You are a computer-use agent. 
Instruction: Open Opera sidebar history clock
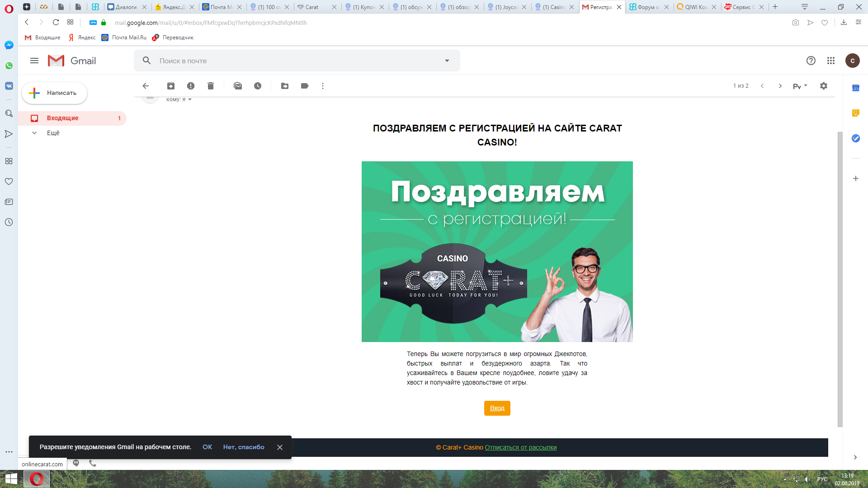9,222
